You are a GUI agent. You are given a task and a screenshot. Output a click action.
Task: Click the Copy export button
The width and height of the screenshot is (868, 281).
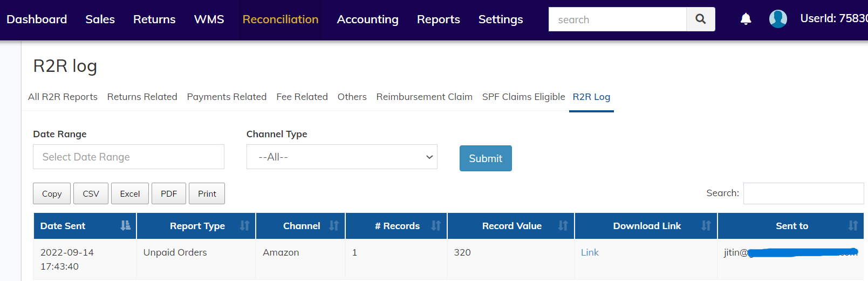coord(52,193)
